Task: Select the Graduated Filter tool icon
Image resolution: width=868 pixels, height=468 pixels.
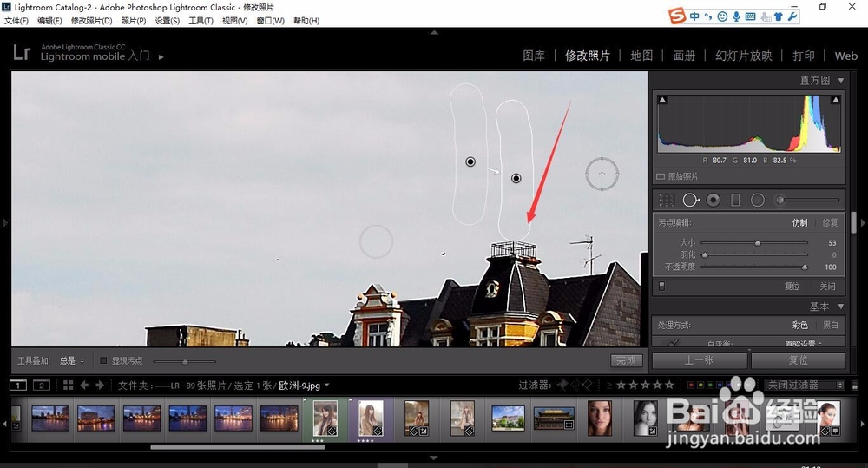Action: coord(735,200)
